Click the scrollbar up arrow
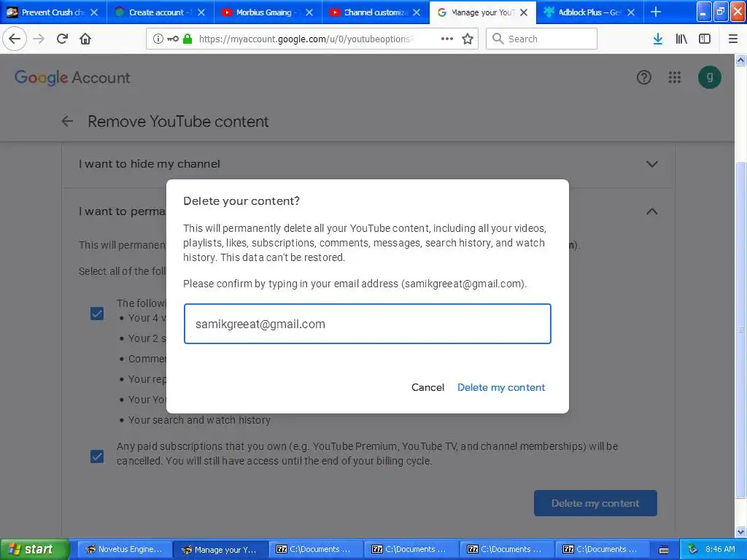747x560 pixels. 740,60
